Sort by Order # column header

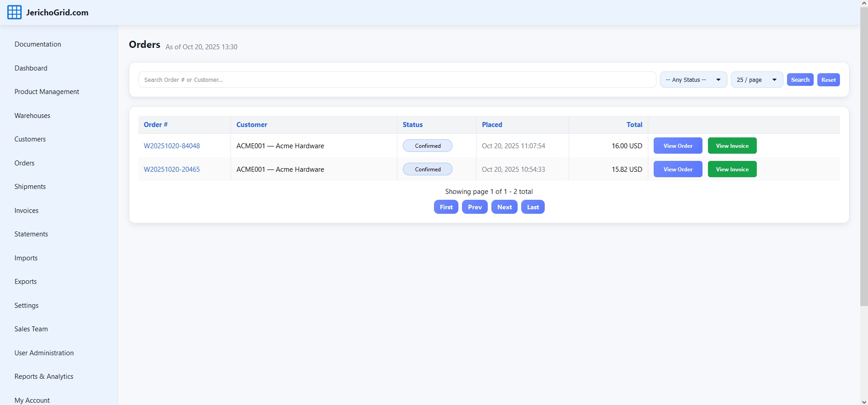(x=156, y=125)
